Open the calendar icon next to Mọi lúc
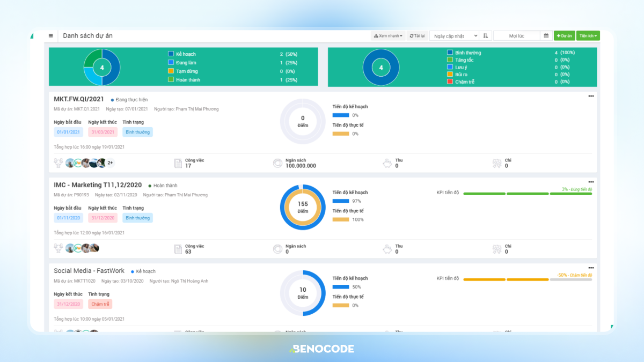The width and height of the screenshot is (644, 362). (546, 36)
